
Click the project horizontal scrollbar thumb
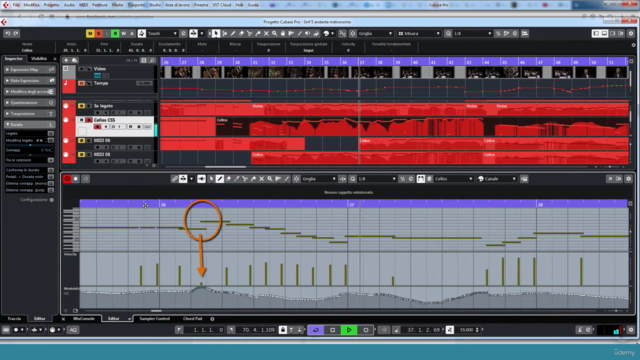(225, 167)
